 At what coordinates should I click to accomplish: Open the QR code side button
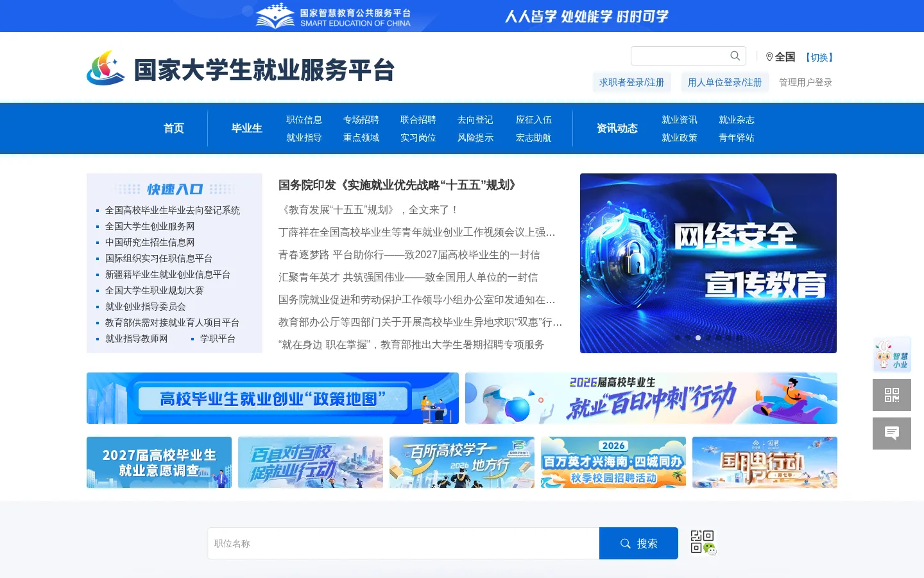tap(892, 395)
